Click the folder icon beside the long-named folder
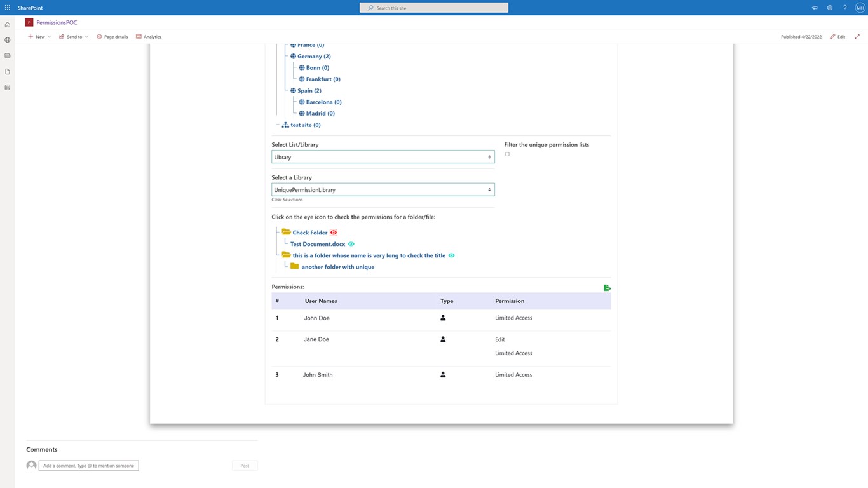Screen dimensions: 868x488 (x=286, y=255)
